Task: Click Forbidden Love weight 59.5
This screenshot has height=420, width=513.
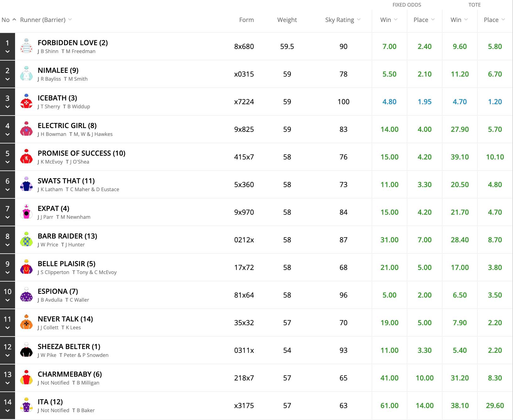Action: 287,46
